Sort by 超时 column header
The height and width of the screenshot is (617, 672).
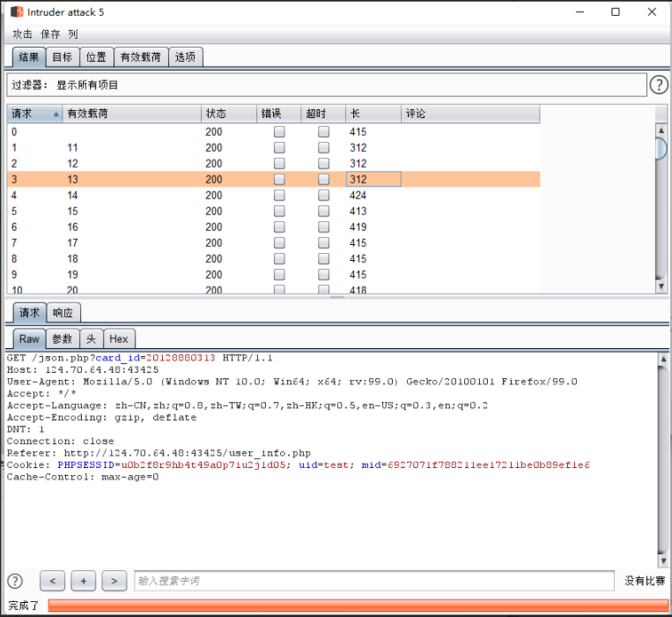pyautogui.click(x=323, y=114)
